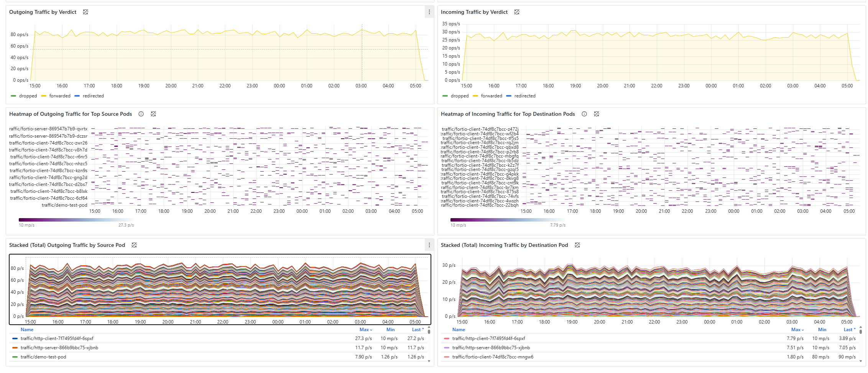Open the kebab menu on Outgoing Traffic by Verdict

point(429,12)
